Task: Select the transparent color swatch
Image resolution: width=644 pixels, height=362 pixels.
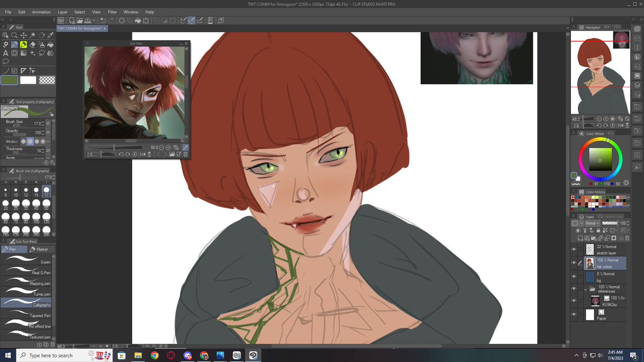Action: click(x=47, y=80)
